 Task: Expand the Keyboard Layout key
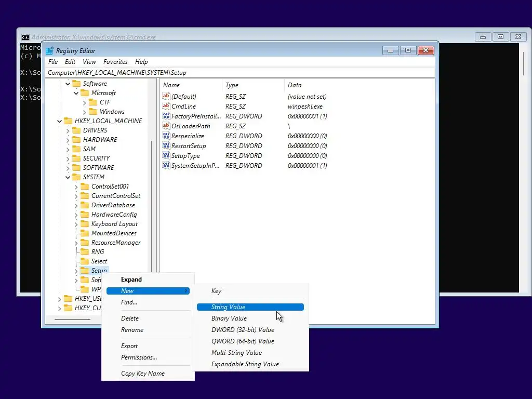pyautogui.click(x=76, y=224)
